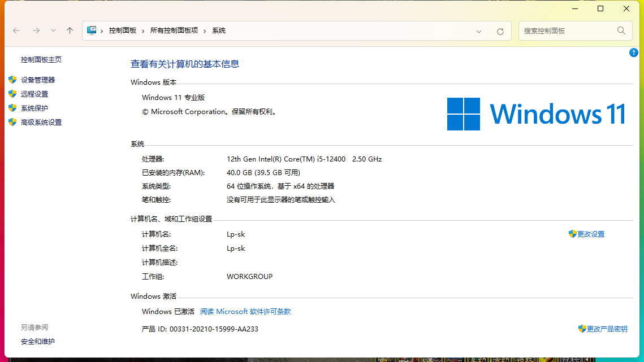Click the heading 查看有关计算机的基本信息
The height and width of the screenshot is (362, 644).
185,64
